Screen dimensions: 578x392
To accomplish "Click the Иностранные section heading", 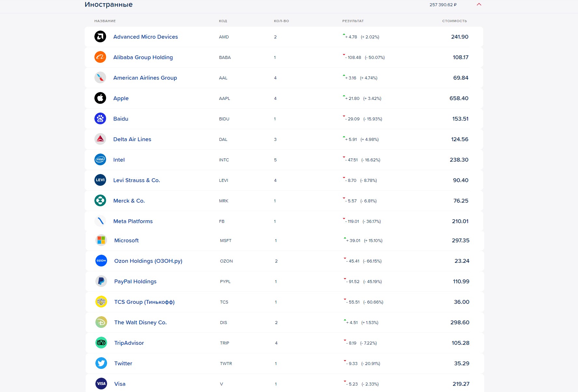I will [109, 5].
